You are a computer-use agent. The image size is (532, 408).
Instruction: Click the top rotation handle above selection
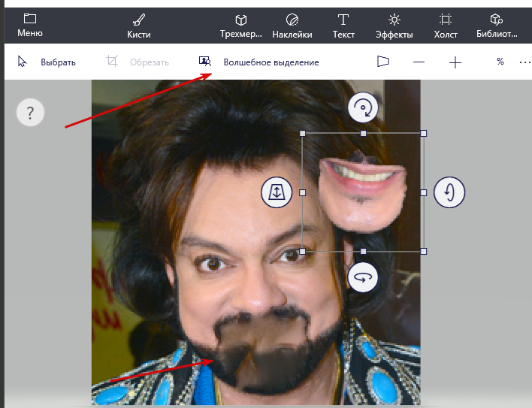tap(363, 109)
